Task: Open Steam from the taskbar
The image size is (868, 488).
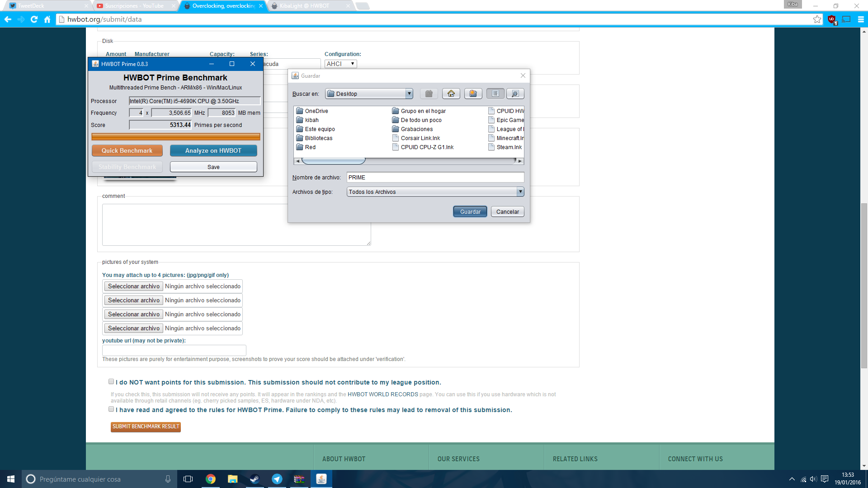Action: 255,479
